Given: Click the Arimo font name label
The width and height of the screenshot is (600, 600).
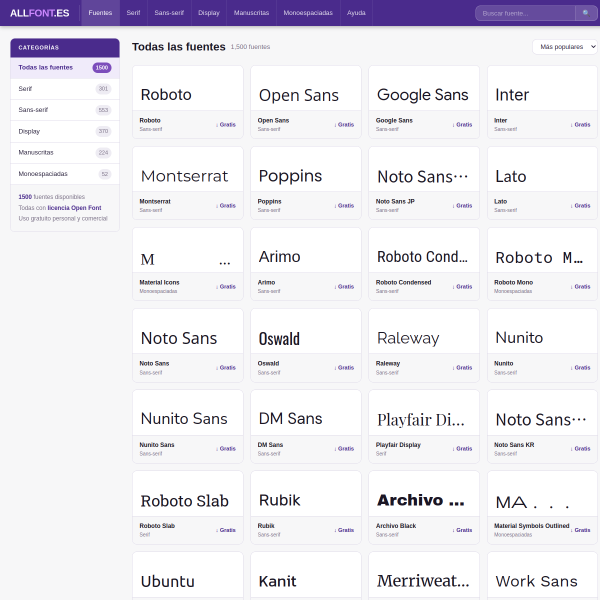Looking at the screenshot, I should click(266, 282).
